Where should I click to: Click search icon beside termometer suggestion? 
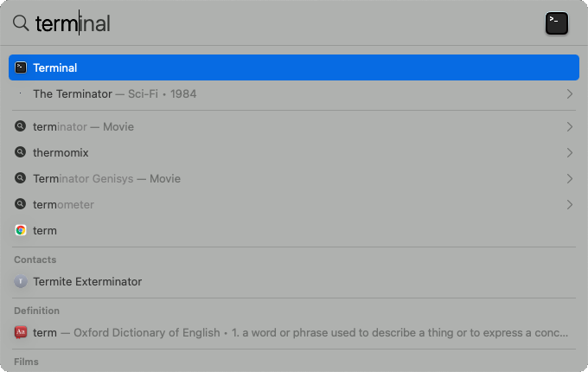point(20,204)
